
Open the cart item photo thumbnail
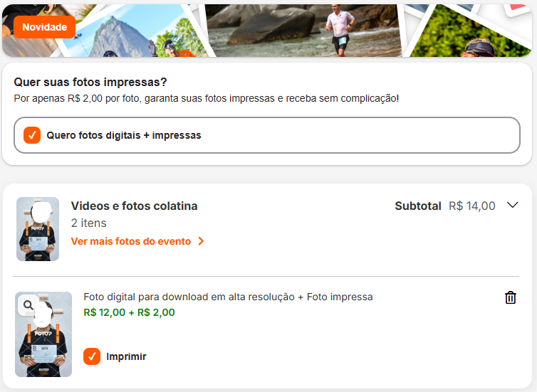(x=43, y=334)
